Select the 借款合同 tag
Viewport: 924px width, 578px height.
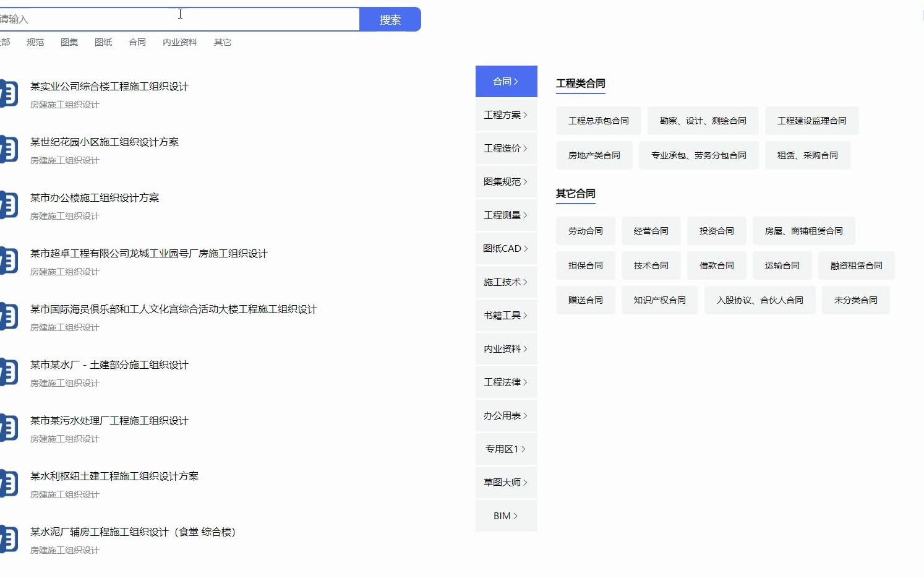(717, 265)
